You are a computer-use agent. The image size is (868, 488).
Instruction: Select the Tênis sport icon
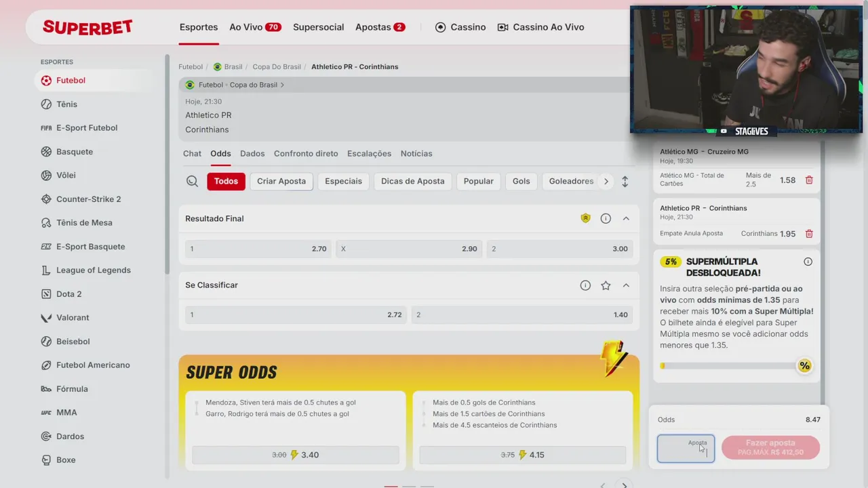pyautogui.click(x=46, y=104)
